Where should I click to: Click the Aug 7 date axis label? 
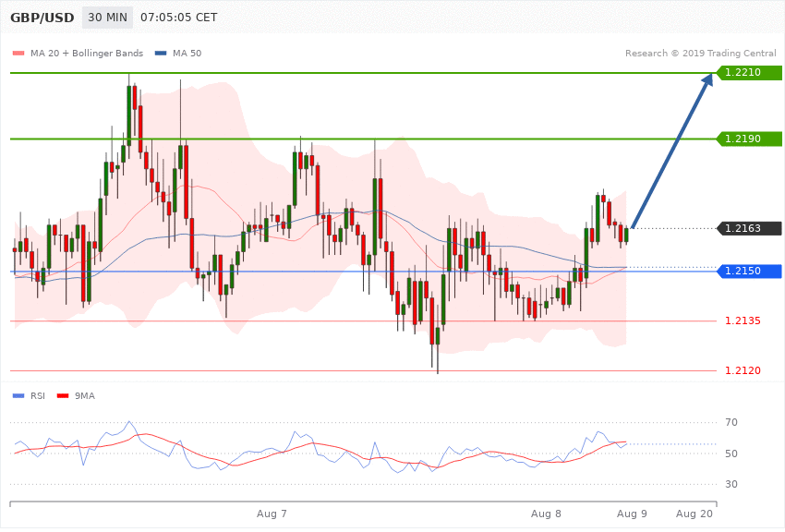[x=272, y=514]
